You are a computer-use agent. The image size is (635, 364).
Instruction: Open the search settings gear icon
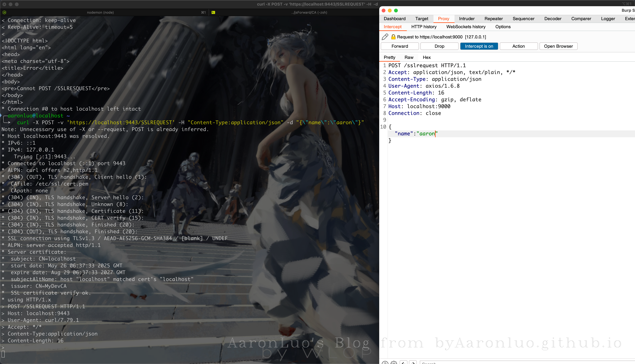394,363
